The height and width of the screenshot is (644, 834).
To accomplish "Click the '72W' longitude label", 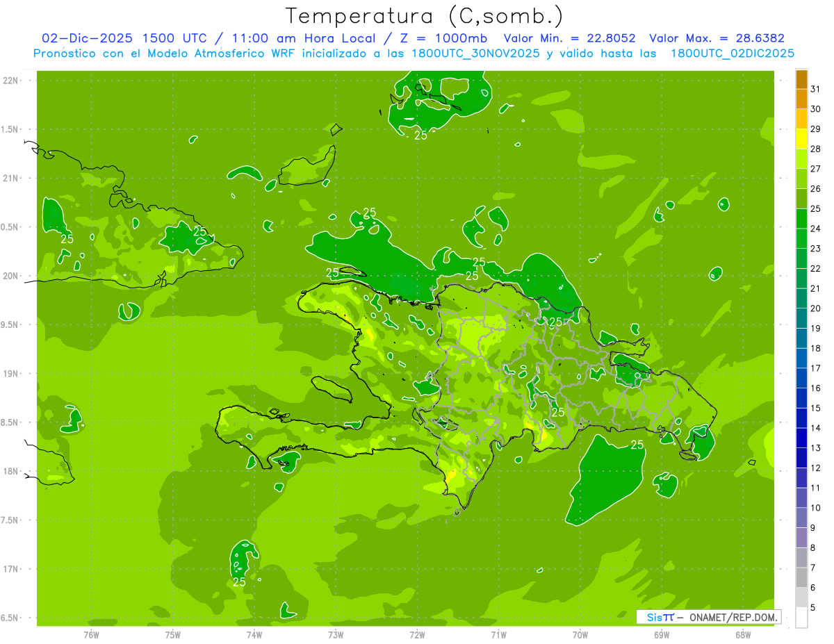I will click(x=417, y=634).
